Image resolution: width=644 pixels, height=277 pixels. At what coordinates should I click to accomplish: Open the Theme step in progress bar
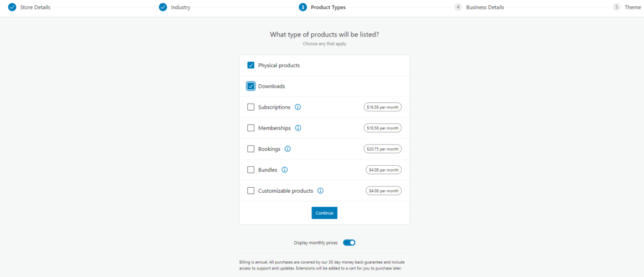[x=633, y=8]
